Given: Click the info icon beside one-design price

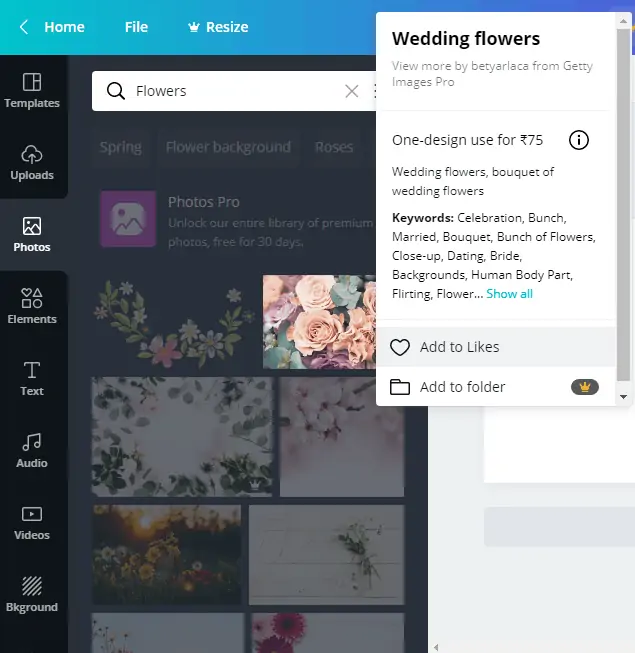Looking at the screenshot, I should [x=578, y=140].
